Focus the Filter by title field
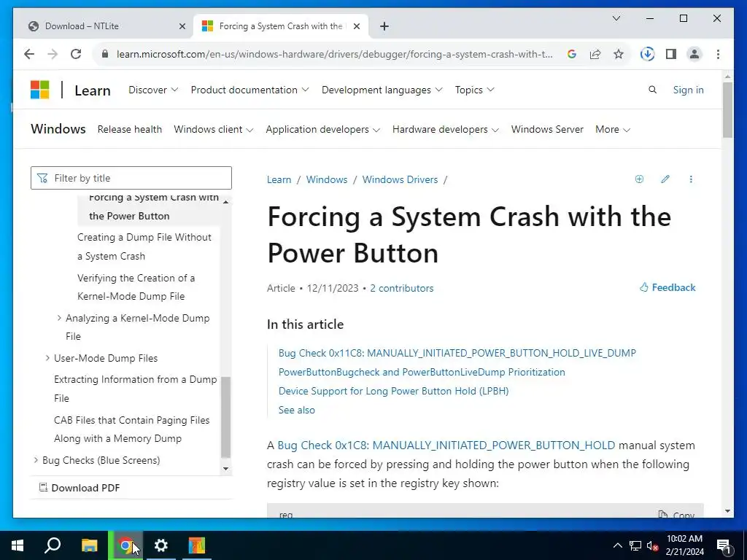The image size is (747, 560). [x=131, y=178]
